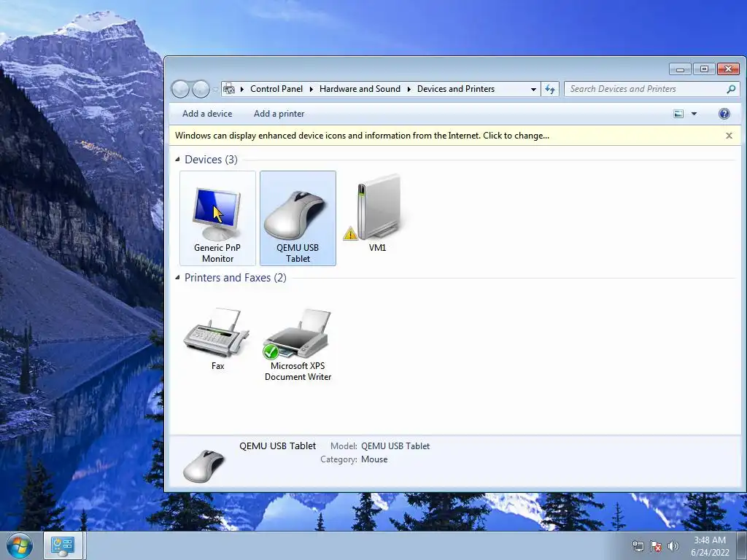Image resolution: width=747 pixels, height=560 pixels.
Task: Open the address bar history dropdown
Action: tap(533, 89)
